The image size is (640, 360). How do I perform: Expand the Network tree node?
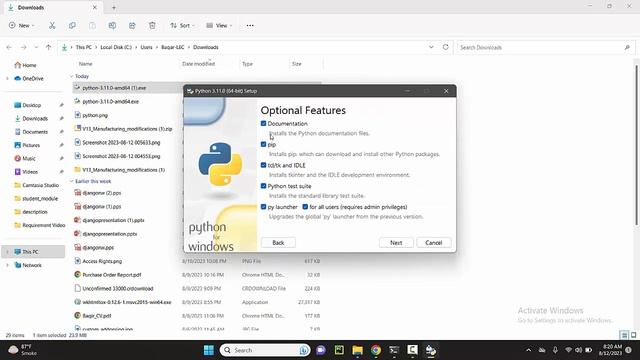(7, 265)
